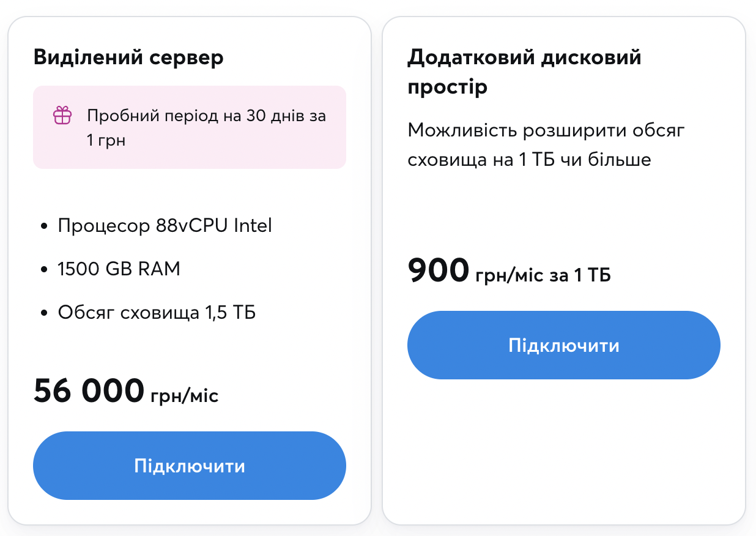Click the gift icon in the promo banner
Screen dimensions: 756x536
[x=62, y=116]
